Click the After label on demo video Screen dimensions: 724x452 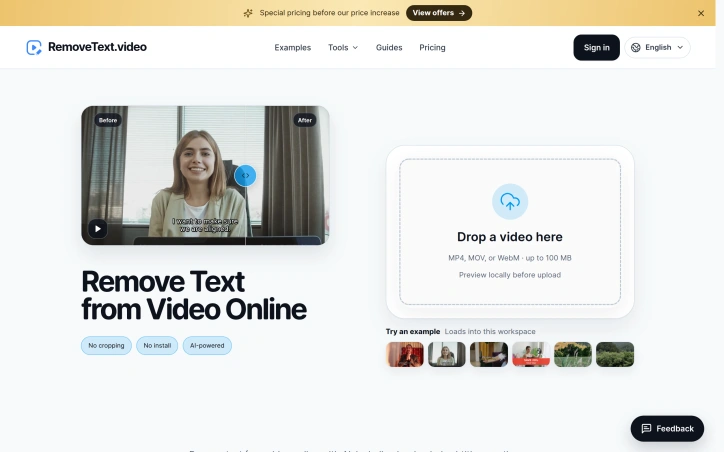coord(305,120)
